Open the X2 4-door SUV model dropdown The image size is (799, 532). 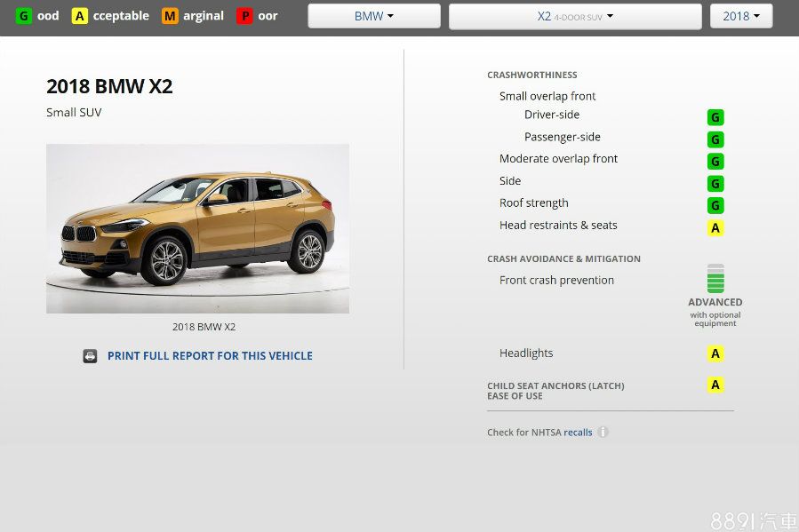575,16
